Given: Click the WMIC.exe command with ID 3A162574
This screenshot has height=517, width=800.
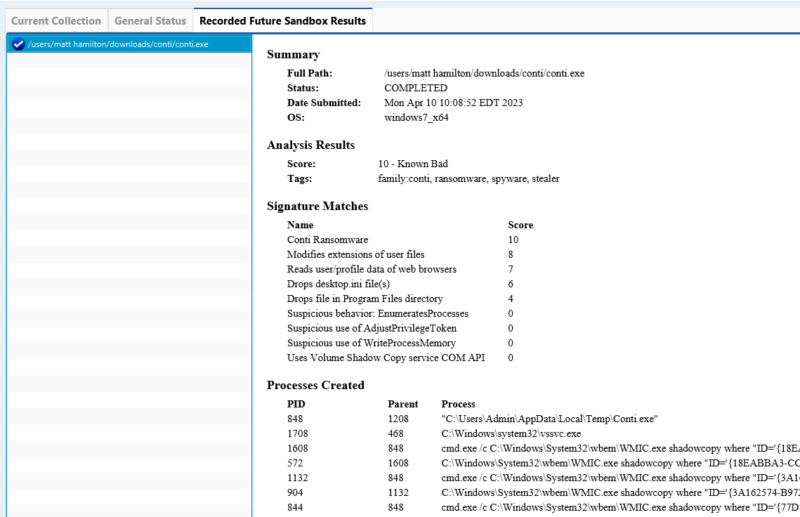Looking at the screenshot, I should click(620, 493).
